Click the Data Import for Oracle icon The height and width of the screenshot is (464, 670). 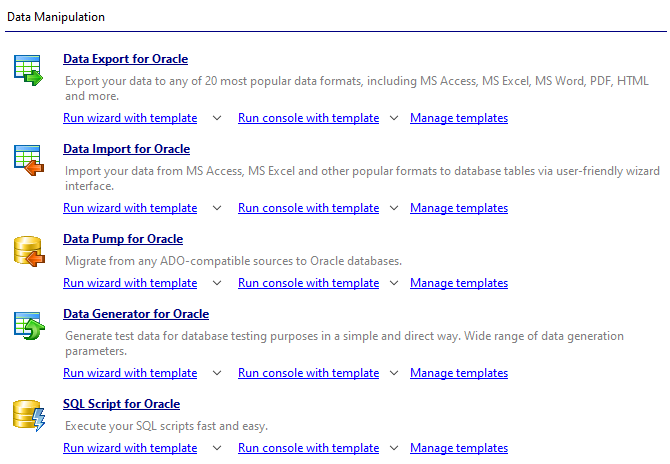(x=29, y=160)
